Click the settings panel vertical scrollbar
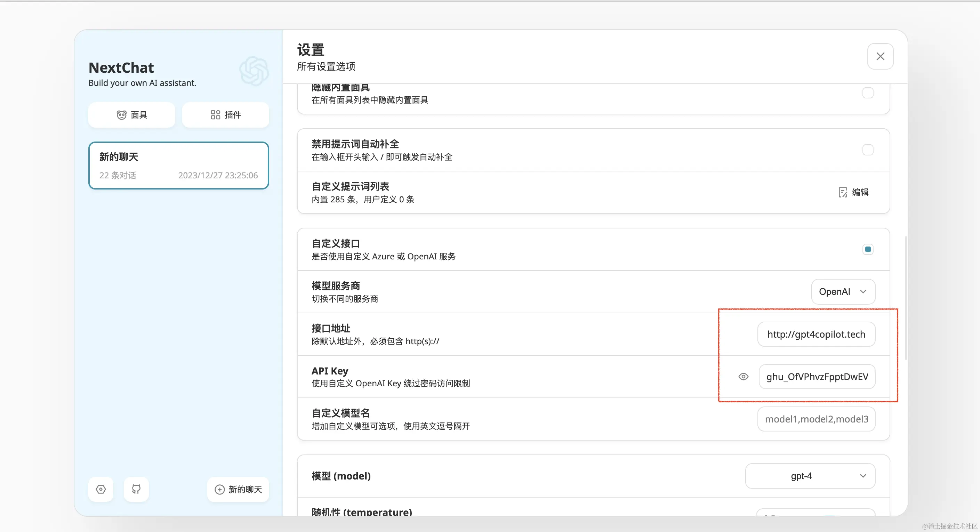This screenshot has width=980, height=532. tap(906, 298)
